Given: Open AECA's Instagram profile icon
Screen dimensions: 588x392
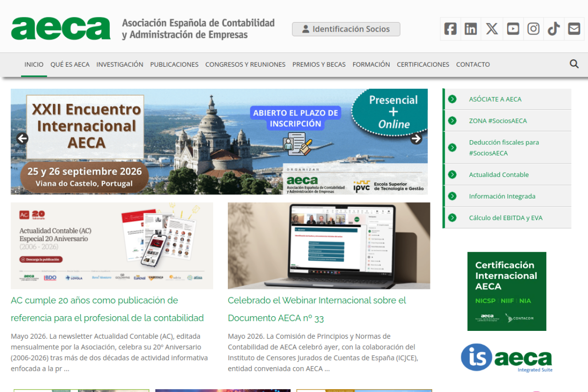Looking at the screenshot, I should click(x=533, y=29).
